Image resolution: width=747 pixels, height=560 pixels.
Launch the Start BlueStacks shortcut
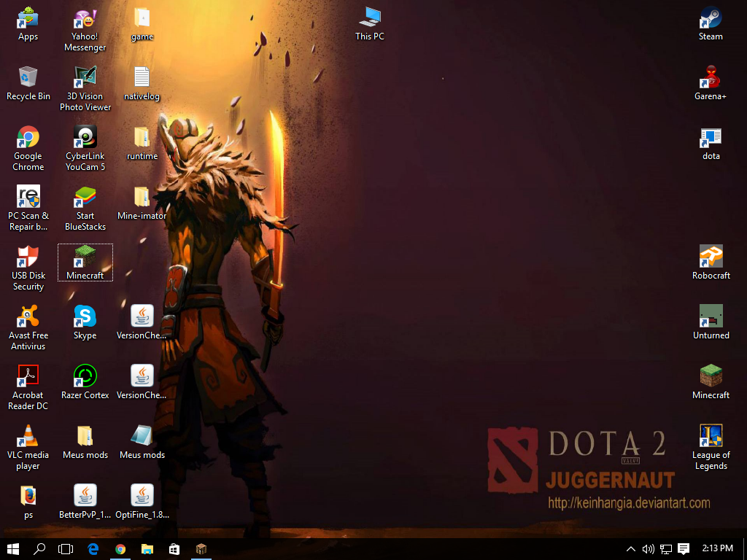tap(85, 209)
